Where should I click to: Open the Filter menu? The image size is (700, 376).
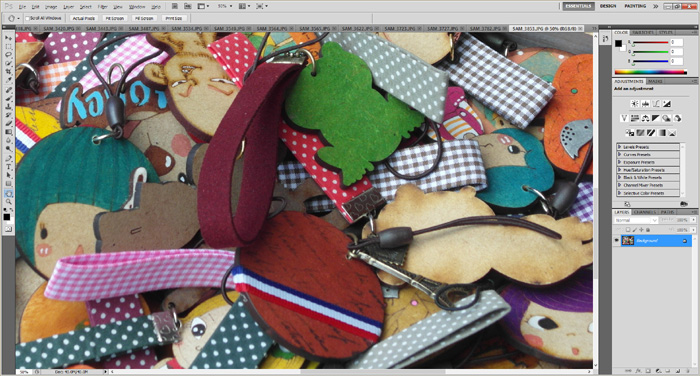click(102, 7)
